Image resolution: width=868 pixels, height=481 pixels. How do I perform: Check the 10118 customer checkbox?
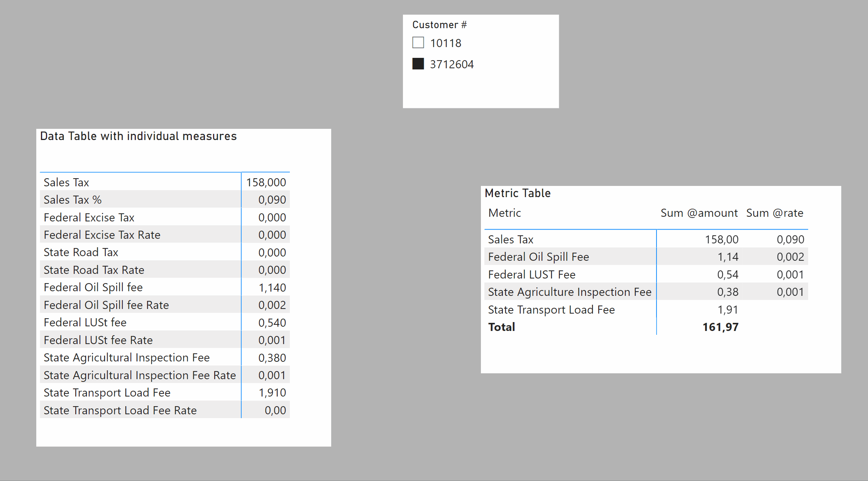[x=418, y=42]
